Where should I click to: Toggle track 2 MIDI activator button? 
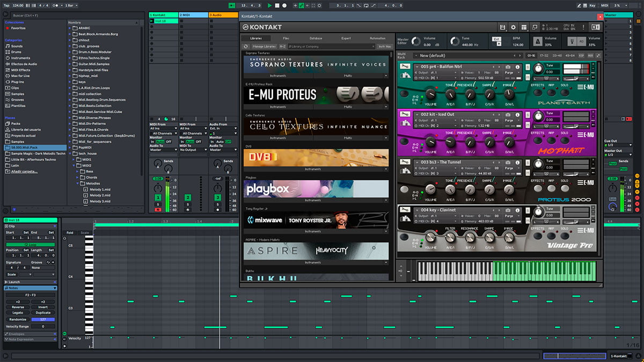pyautogui.click(x=188, y=198)
